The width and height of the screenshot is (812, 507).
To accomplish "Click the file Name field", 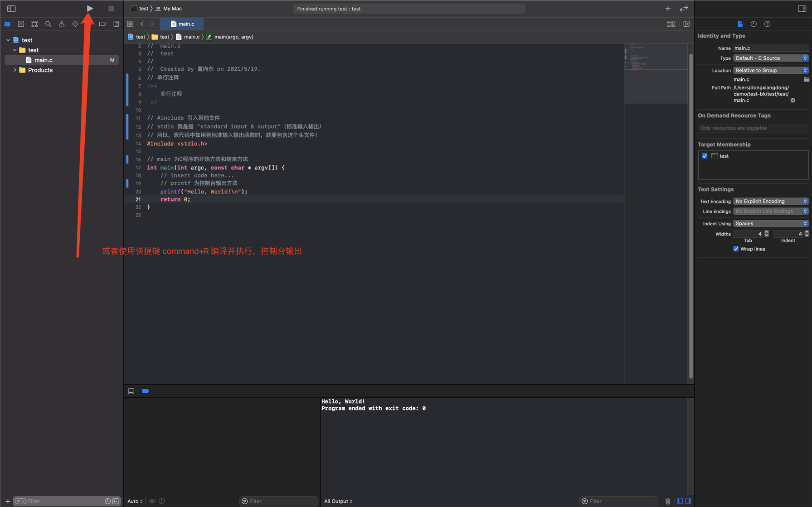I will pos(771,48).
